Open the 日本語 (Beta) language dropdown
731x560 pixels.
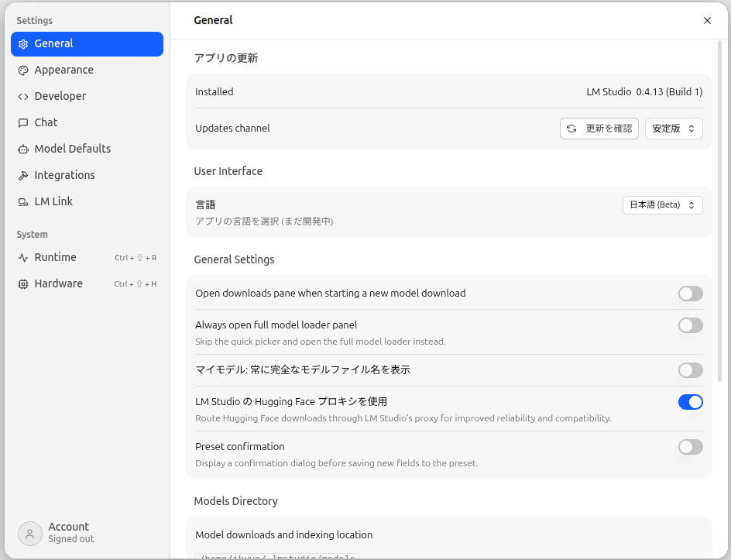[x=663, y=205]
